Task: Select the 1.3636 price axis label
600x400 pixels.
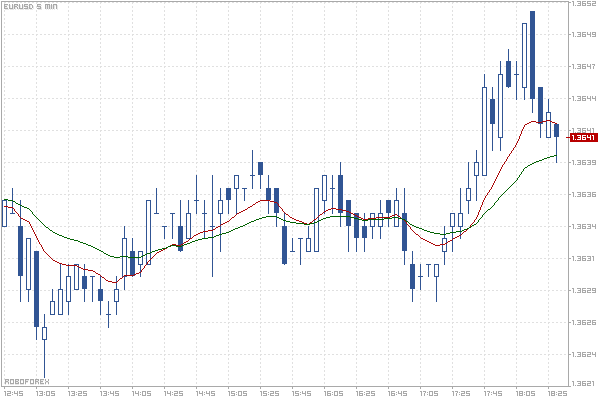Action: (584, 194)
